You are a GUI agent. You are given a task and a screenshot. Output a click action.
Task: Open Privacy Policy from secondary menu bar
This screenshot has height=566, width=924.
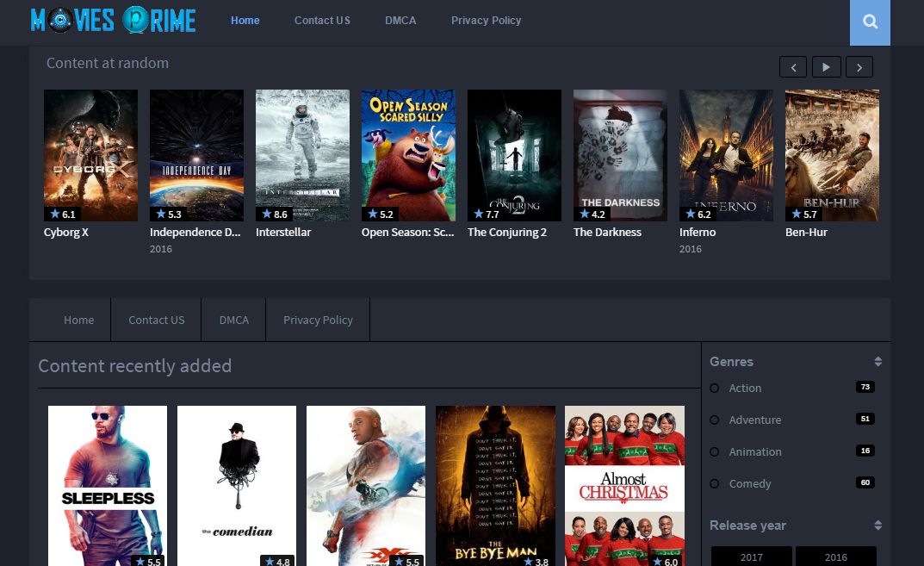(x=318, y=320)
